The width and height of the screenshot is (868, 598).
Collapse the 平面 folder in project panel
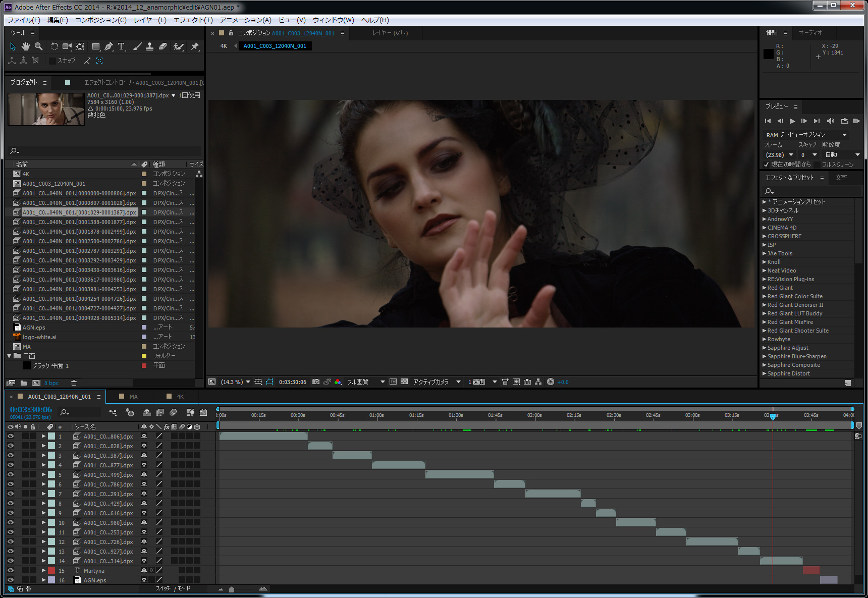[x=9, y=356]
